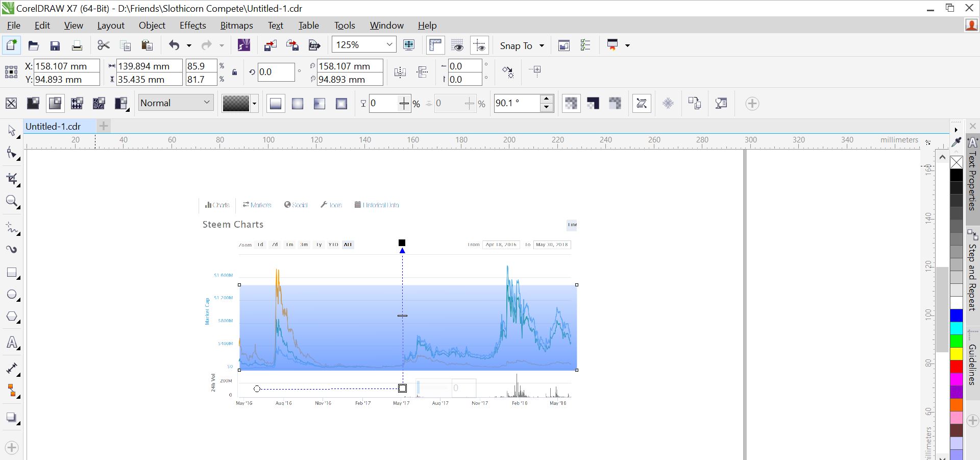The height and width of the screenshot is (460, 980).
Task: Toggle Free Scale and Skew
Action: (x=642, y=104)
